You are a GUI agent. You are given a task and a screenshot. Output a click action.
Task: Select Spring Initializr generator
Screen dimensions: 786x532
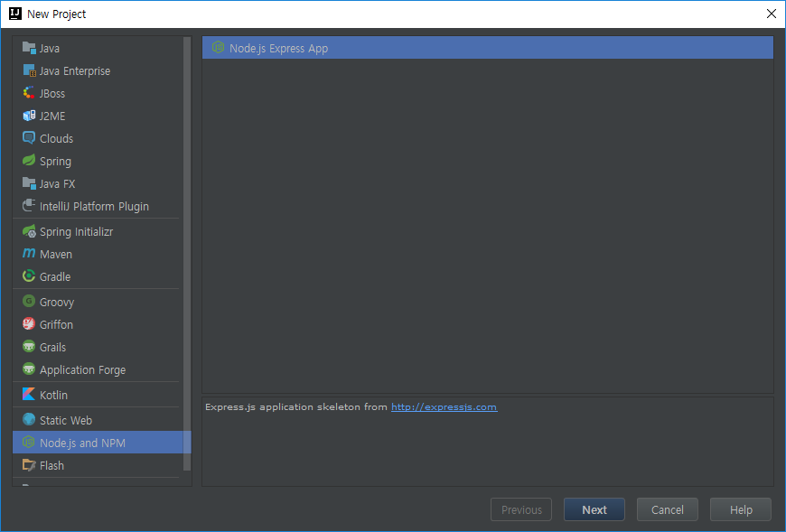coord(96,231)
